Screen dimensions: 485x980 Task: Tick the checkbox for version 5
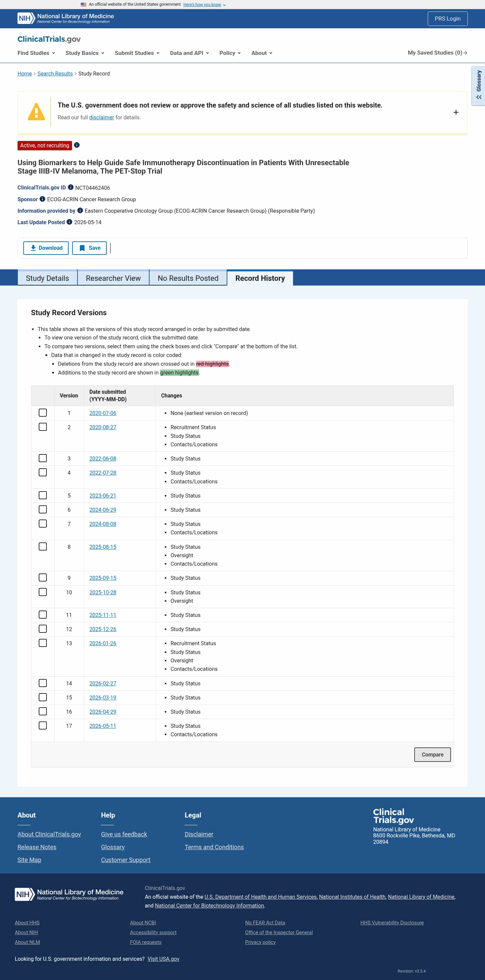[x=43, y=495]
